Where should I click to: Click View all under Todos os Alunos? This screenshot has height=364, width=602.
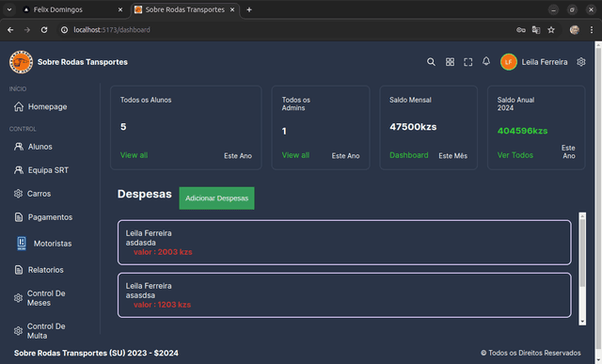click(x=134, y=155)
